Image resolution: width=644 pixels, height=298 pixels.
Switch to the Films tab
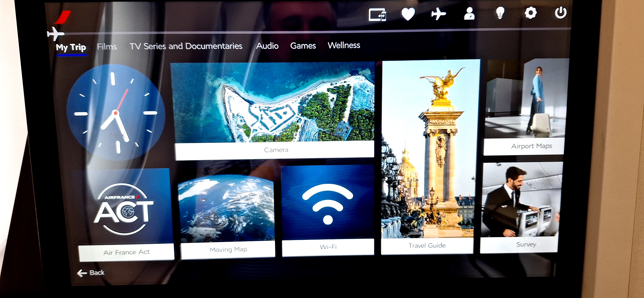click(x=107, y=47)
